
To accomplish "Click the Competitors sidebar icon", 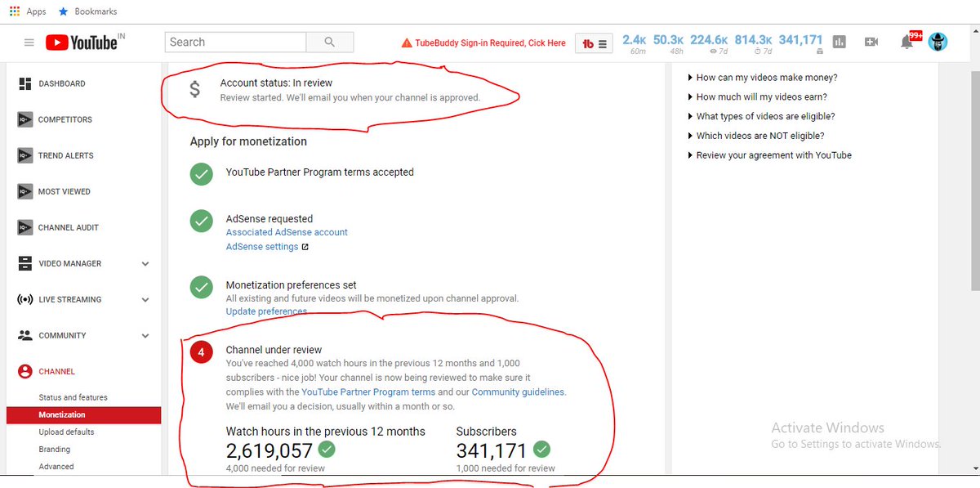I will click(x=24, y=119).
